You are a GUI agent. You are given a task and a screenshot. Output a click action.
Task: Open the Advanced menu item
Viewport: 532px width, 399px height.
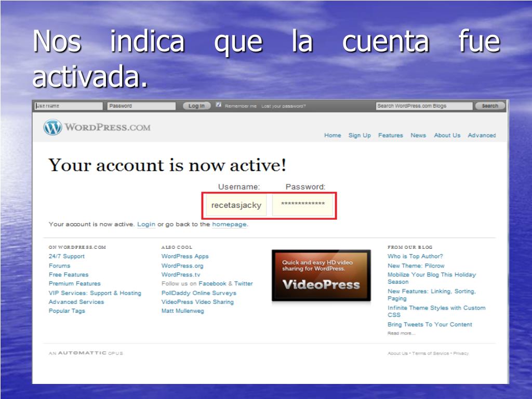pos(482,136)
